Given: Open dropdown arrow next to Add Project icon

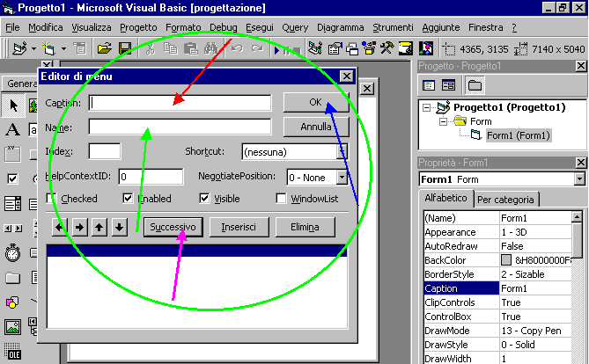Looking at the screenshot, I should 33,48.
